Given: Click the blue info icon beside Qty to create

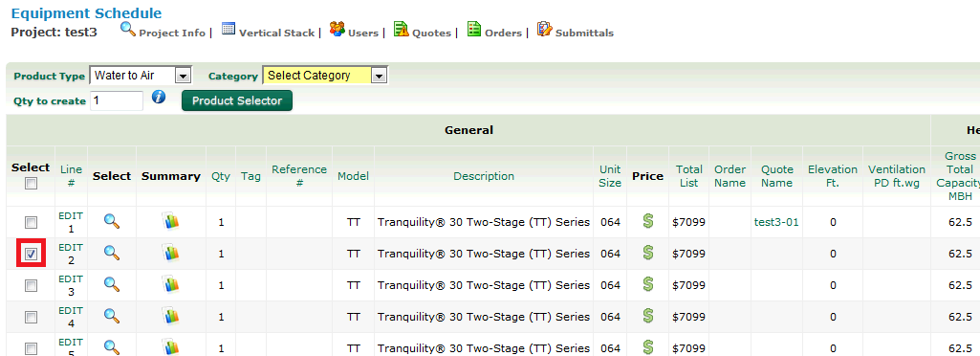Looking at the screenshot, I should [159, 97].
